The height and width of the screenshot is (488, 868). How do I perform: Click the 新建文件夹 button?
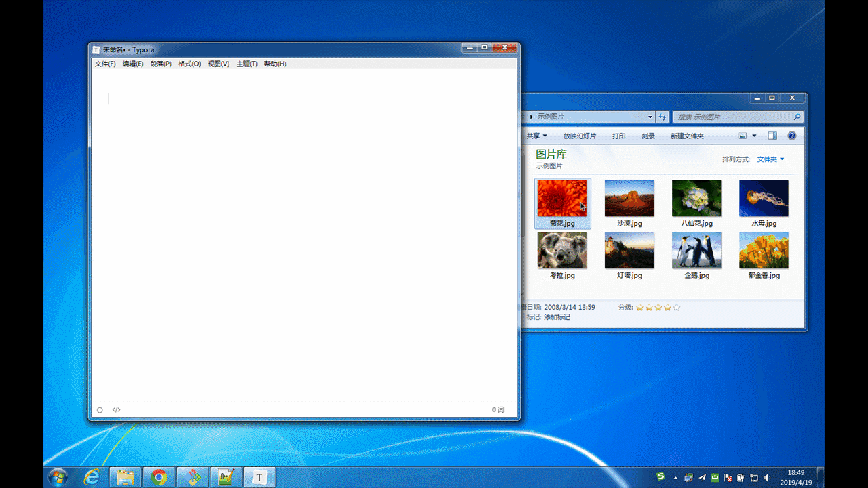tap(686, 136)
